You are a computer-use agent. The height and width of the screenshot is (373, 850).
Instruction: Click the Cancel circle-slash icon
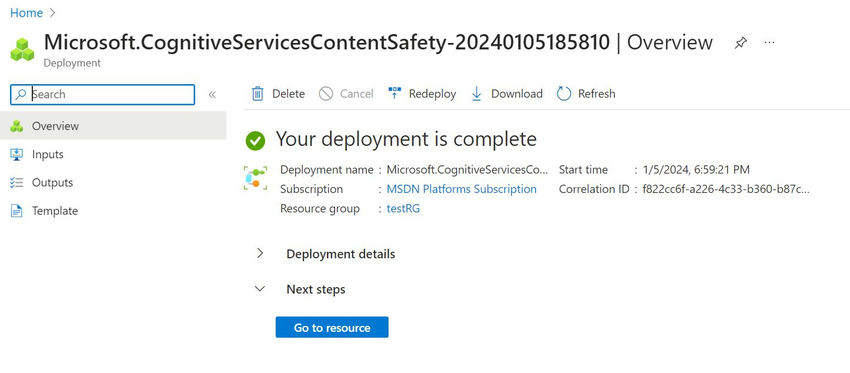[x=326, y=94]
